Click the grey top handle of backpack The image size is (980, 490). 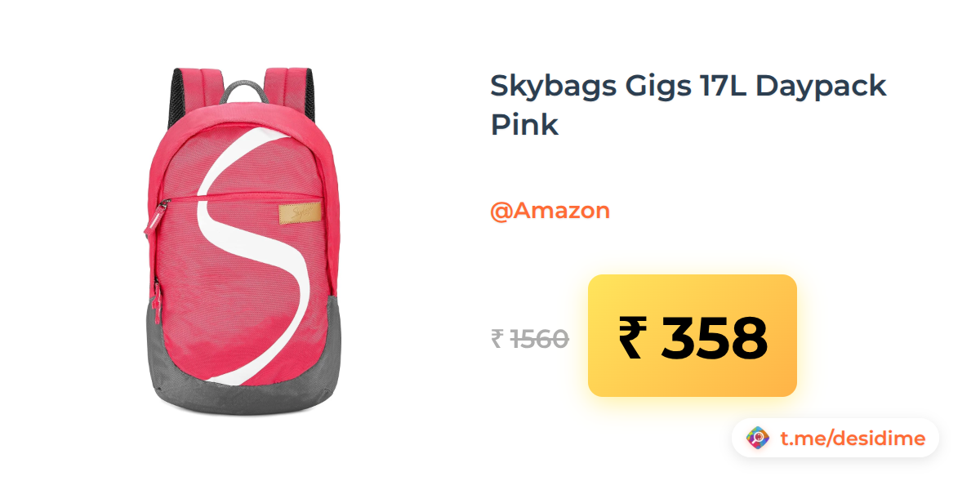click(243, 88)
